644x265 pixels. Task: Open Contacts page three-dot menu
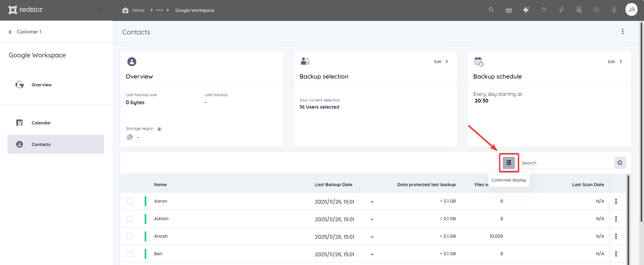click(623, 32)
